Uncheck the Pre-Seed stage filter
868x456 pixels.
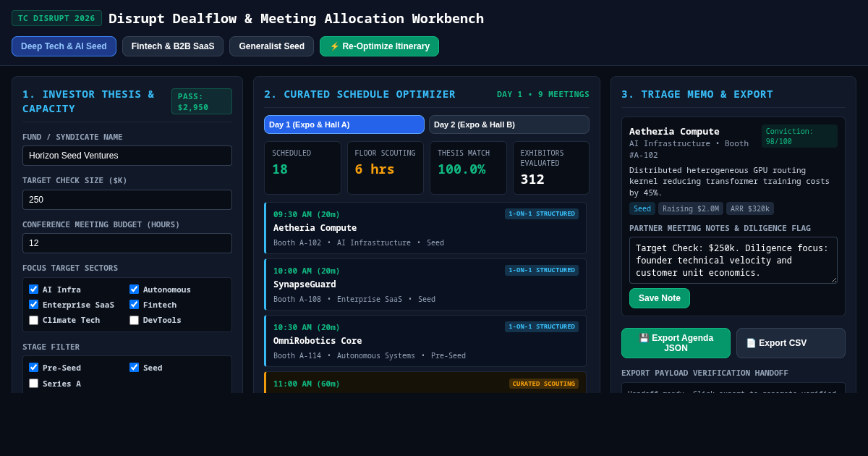[34, 368]
